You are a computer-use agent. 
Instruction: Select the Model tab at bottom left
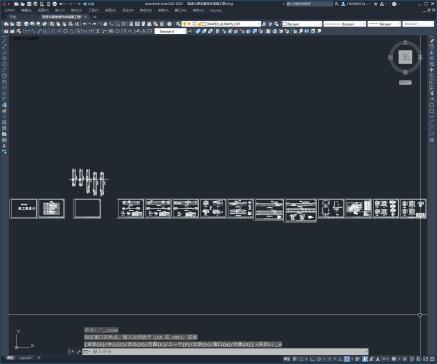10,358
